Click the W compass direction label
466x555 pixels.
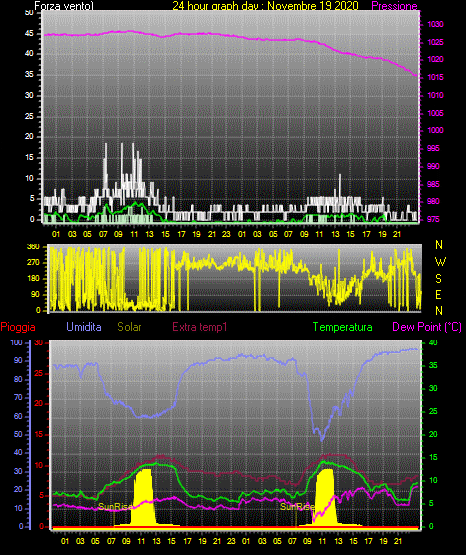pos(440,262)
